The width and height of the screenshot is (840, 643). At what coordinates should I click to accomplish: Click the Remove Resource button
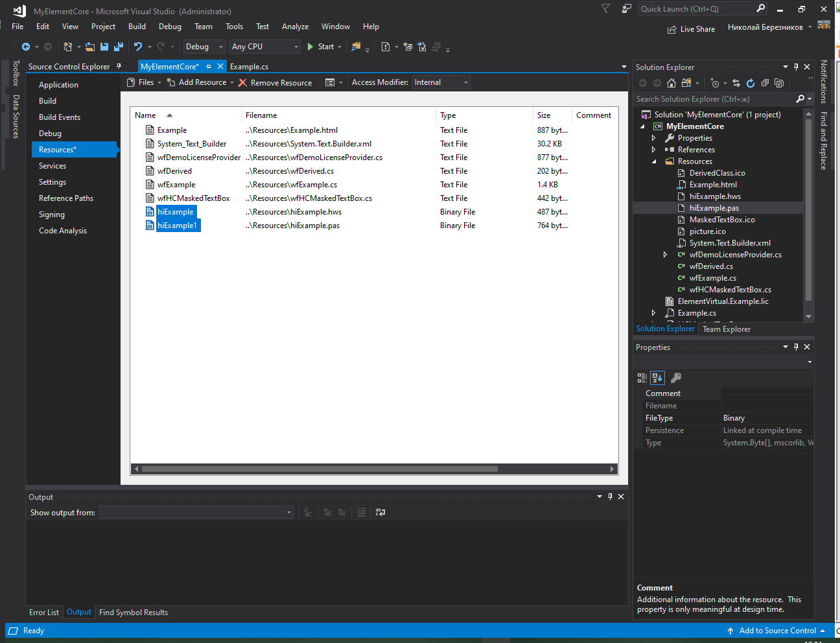(275, 83)
